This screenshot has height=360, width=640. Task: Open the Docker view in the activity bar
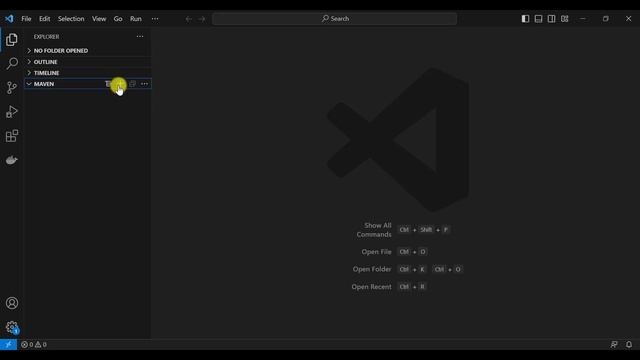click(12, 160)
